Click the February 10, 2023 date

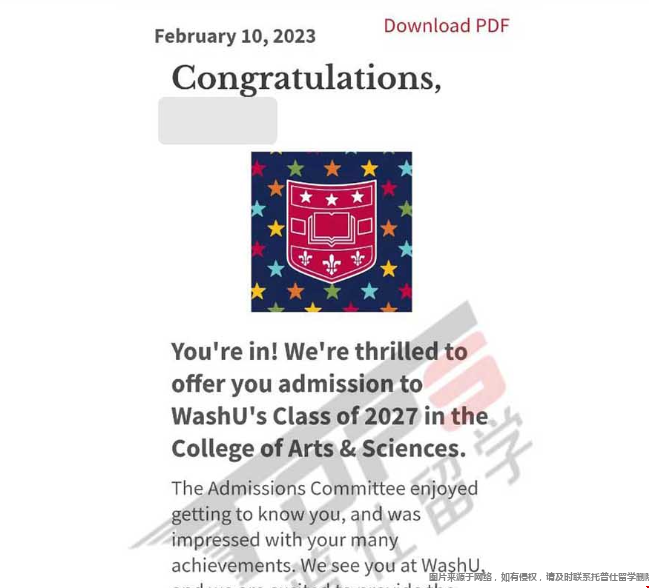pos(235,36)
